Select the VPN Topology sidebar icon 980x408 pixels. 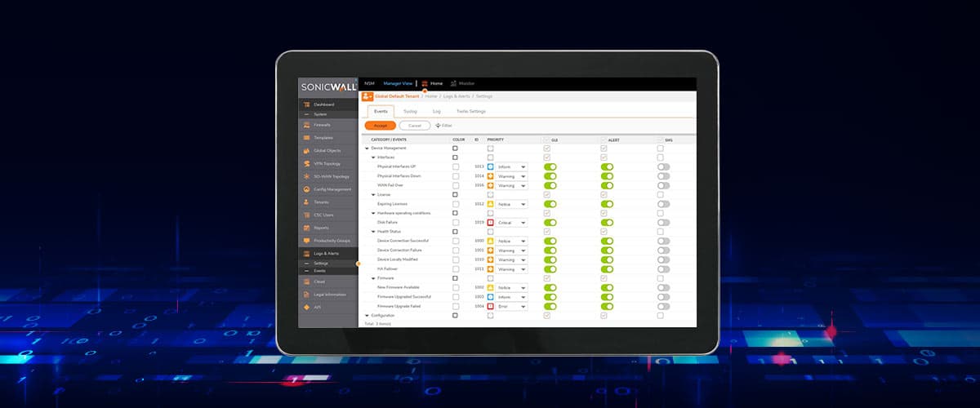click(x=306, y=163)
